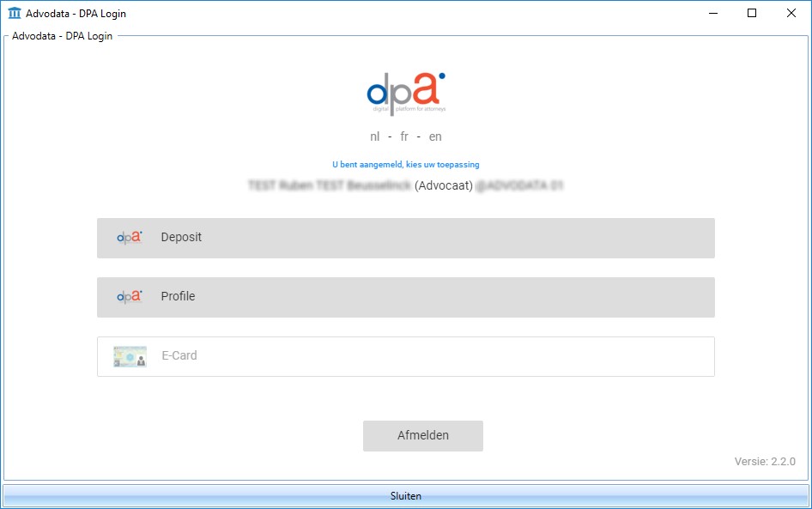Image resolution: width=812 pixels, height=509 pixels.
Task: Switch language to nl
Action: point(374,136)
